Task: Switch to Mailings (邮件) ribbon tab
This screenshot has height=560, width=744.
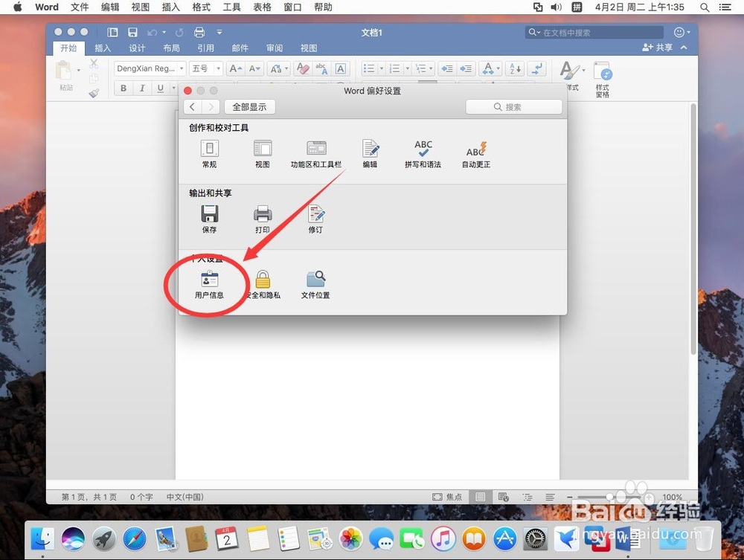Action: click(x=240, y=48)
